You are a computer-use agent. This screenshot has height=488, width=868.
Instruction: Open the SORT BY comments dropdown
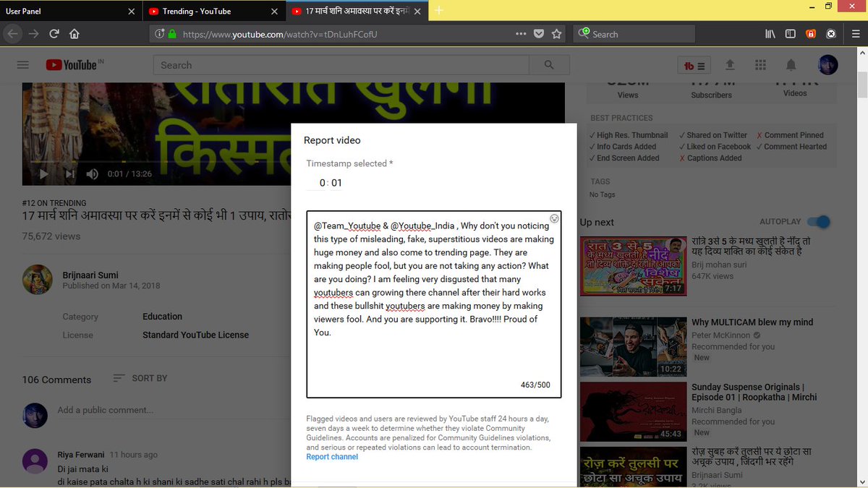click(140, 378)
